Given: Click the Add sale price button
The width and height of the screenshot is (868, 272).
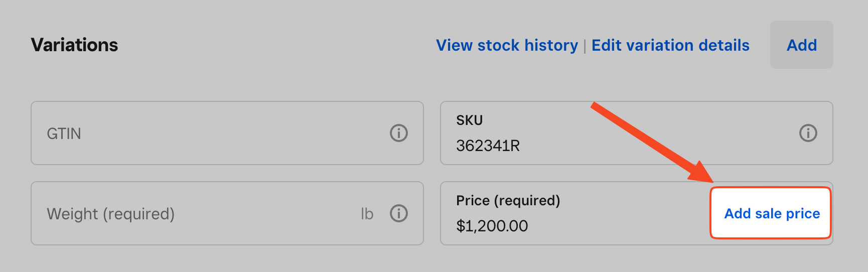Looking at the screenshot, I should (772, 213).
